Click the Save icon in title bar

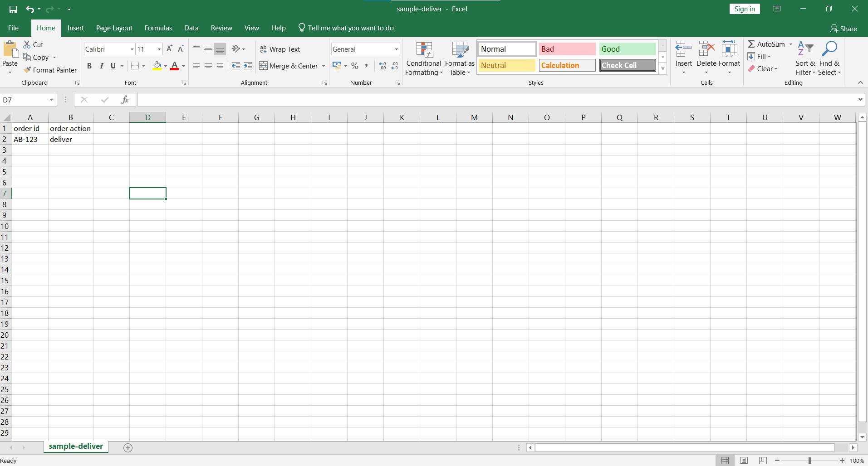[13, 9]
